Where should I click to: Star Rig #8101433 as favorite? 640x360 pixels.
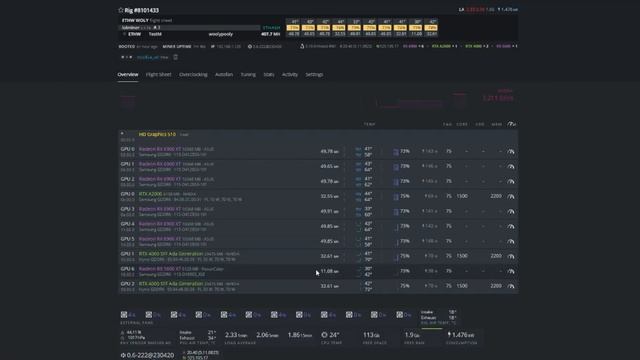point(120,10)
